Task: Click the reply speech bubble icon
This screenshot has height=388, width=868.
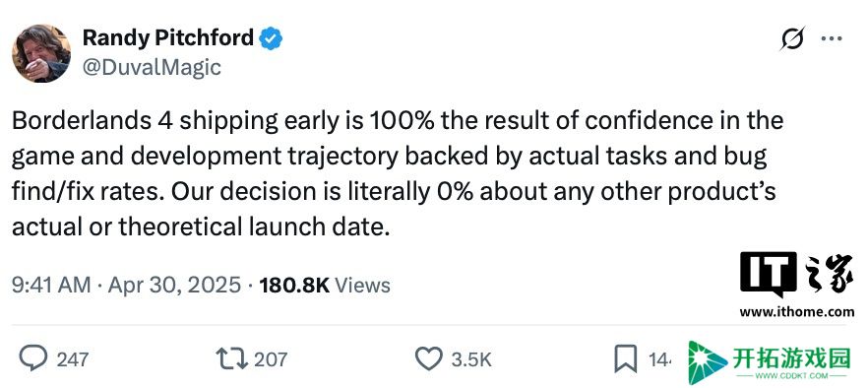Action: (33, 358)
